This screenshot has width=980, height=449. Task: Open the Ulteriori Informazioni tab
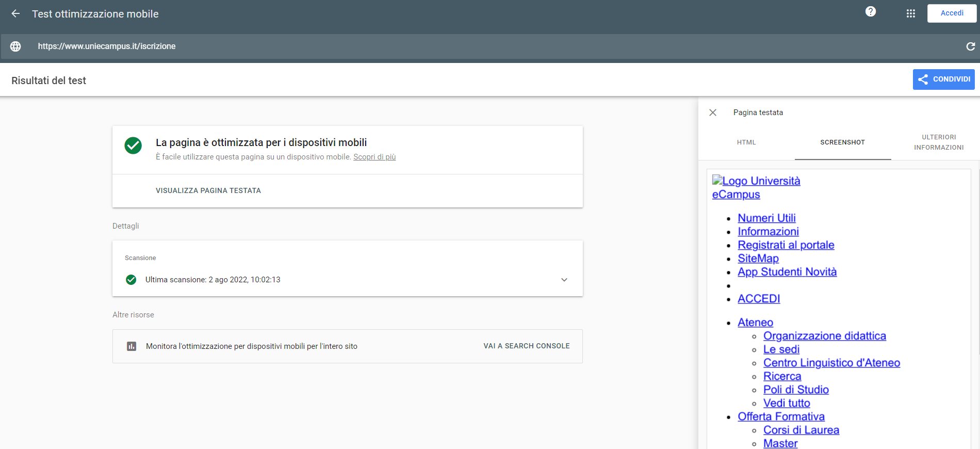938,142
